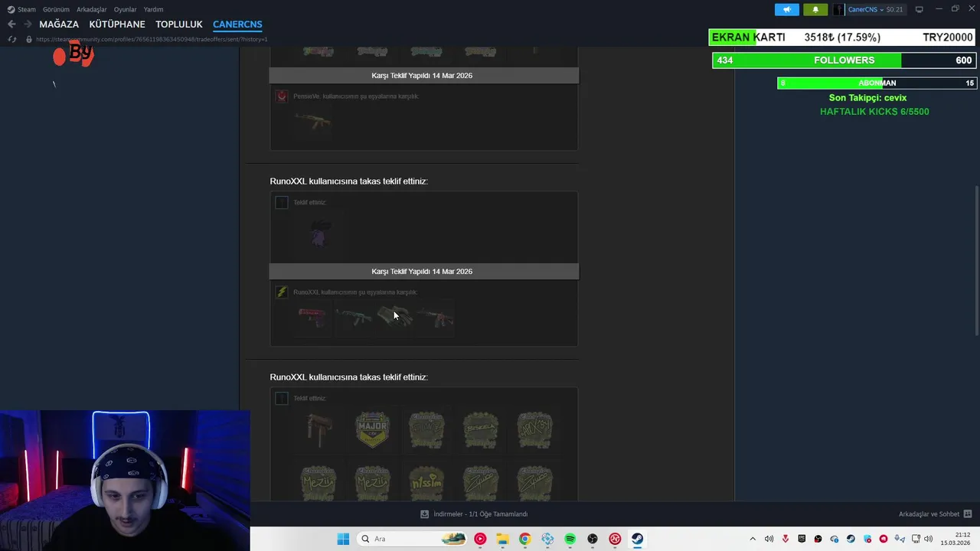Go to the TOPLULUK tab
The height and width of the screenshot is (551, 980).
[179, 24]
